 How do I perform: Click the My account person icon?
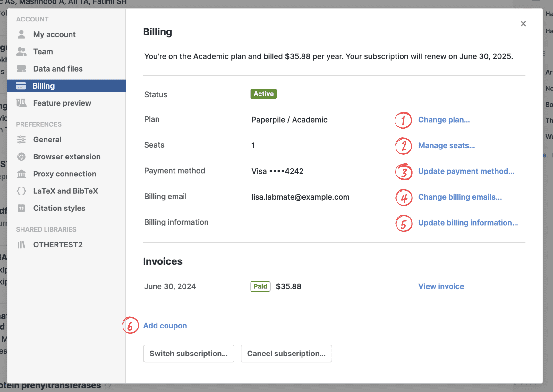(21, 34)
